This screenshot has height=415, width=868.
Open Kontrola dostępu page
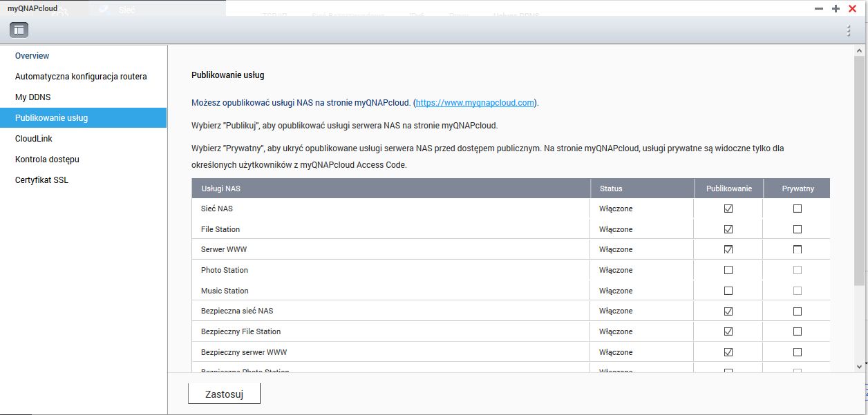pos(84,160)
